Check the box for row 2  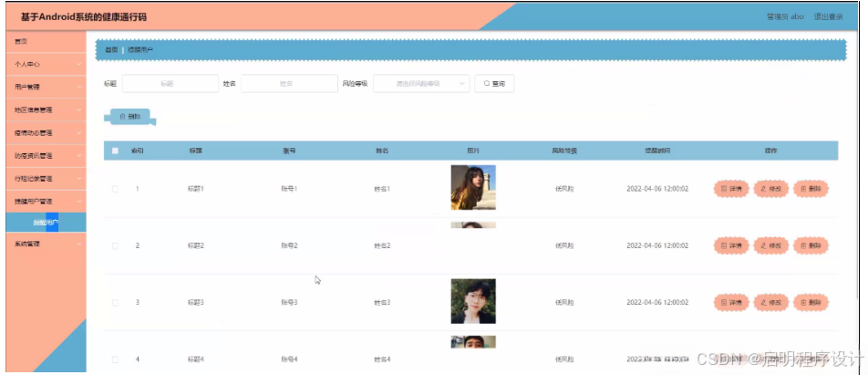click(x=115, y=245)
